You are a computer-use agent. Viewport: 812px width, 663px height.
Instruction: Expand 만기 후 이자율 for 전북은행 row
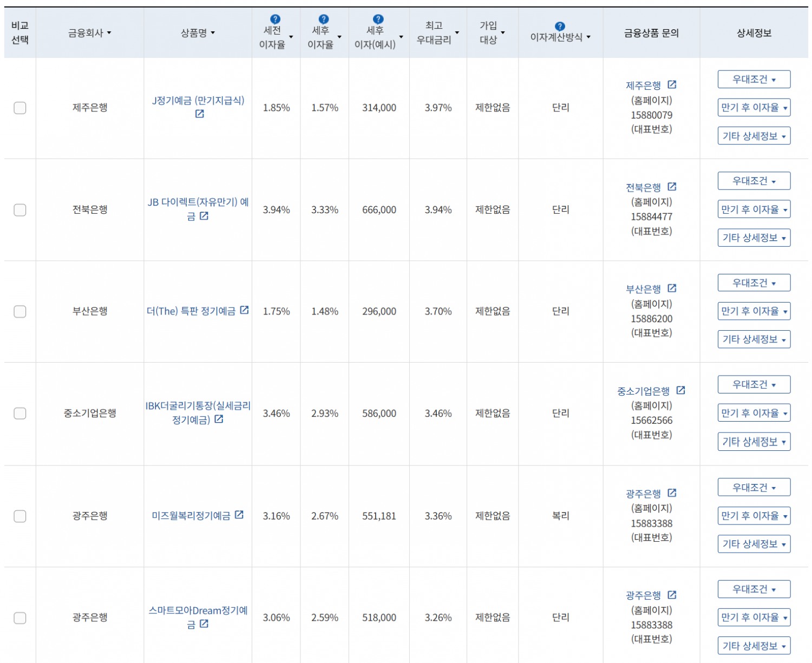tap(754, 209)
